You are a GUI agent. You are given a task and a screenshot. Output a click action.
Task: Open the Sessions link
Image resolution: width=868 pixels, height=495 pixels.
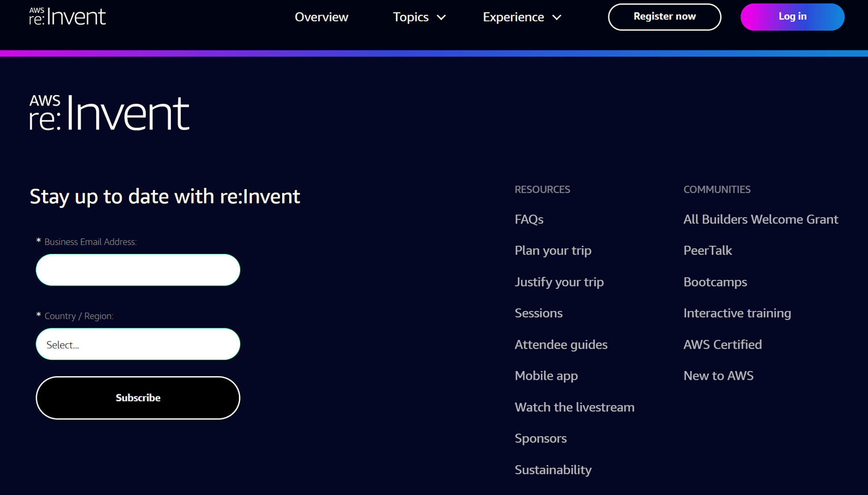(x=539, y=313)
